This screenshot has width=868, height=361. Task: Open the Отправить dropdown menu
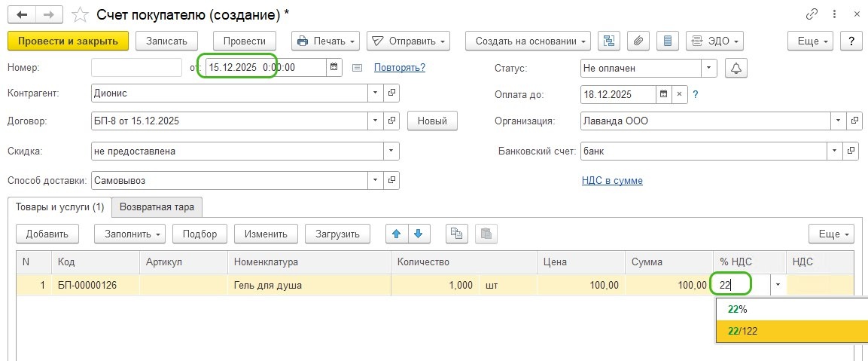tap(408, 41)
